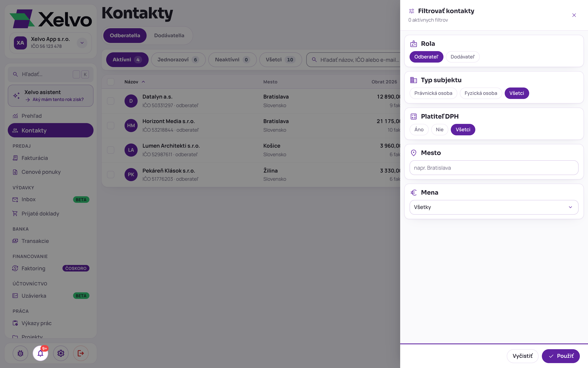This screenshot has width=588, height=368.
Task: Toggle the select-all checkbox in table header
Action: click(110, 82)
